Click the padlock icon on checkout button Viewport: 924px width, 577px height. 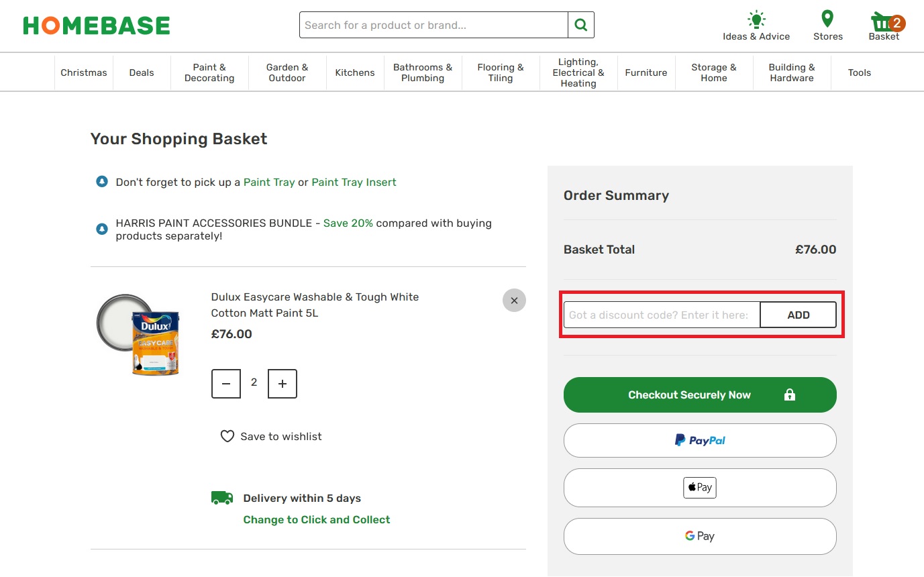pos(789,395)
